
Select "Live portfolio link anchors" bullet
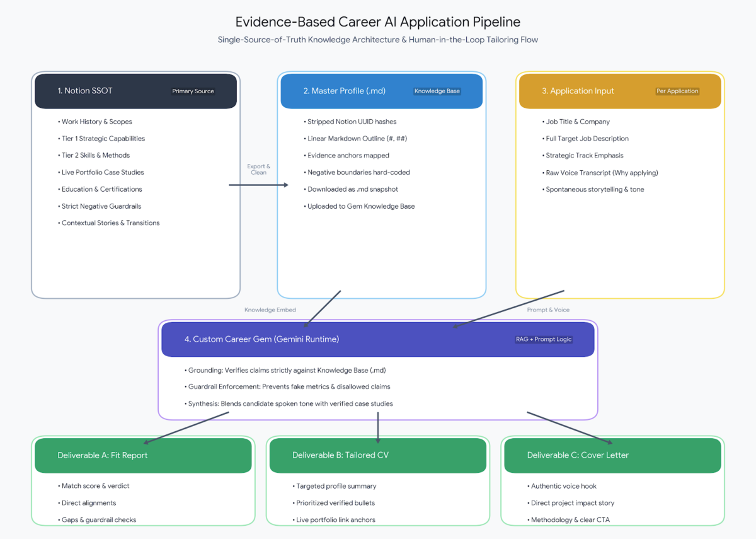point(334,520)
